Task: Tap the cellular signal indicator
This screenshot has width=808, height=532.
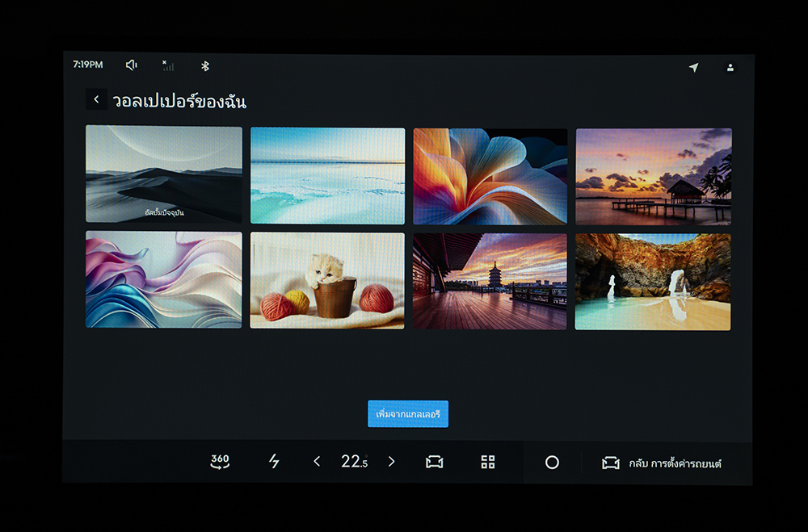Action: [168, 65]
